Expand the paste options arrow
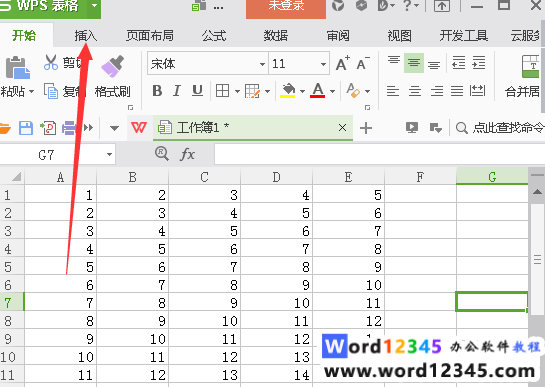 [x=31, y=92]
